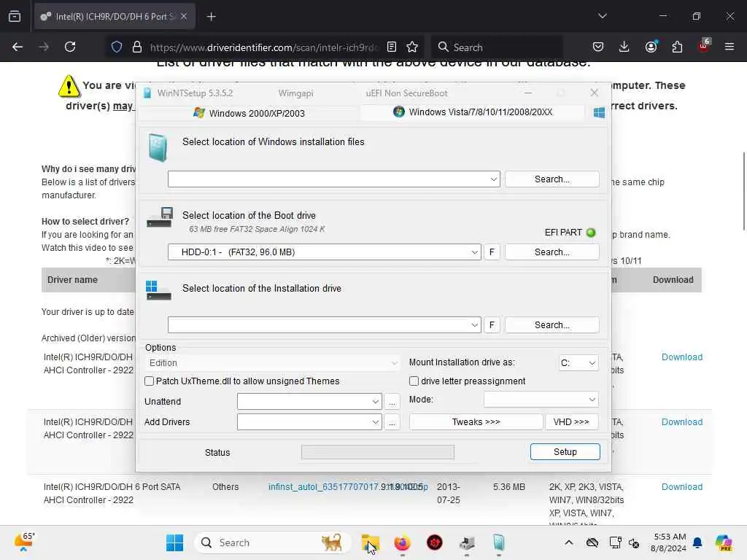The width and height of the screenshot is (747, 560).
Task: Enable drive letter preassignment checkbox
Action: pos(414,381)
